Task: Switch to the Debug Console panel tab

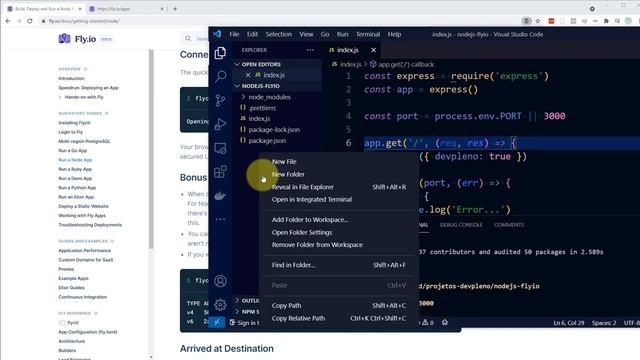Action: pos(461,225)
